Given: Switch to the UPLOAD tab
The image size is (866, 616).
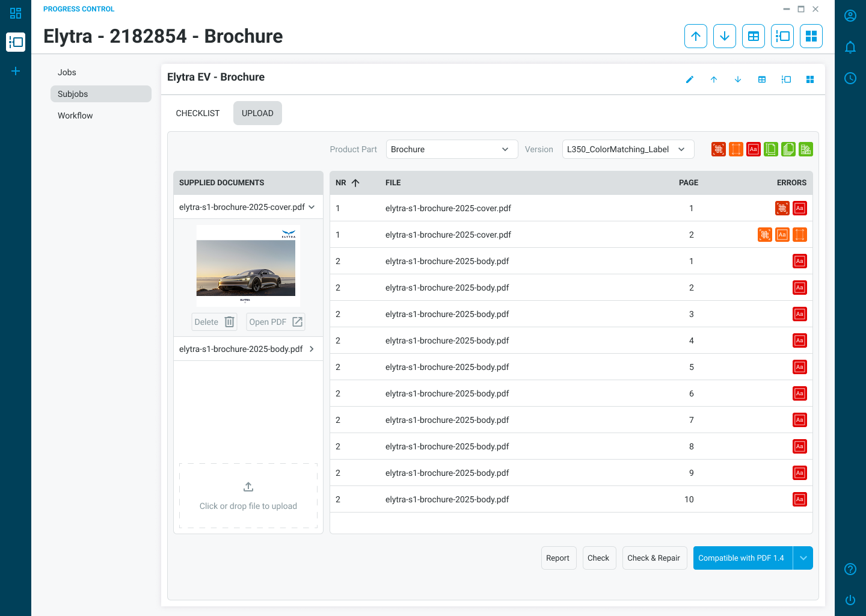Looking at the screenshot, I should 257,113.
